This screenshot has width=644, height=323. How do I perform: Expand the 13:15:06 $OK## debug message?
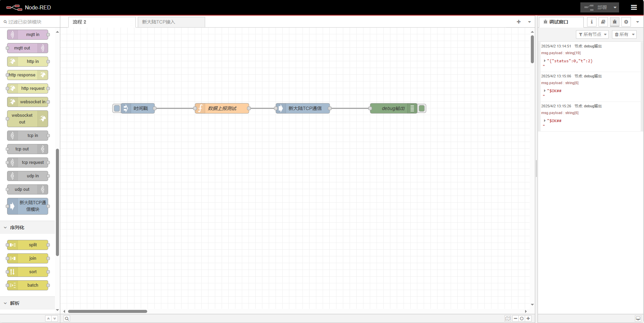pyautogui.click(x=545, y=91)
